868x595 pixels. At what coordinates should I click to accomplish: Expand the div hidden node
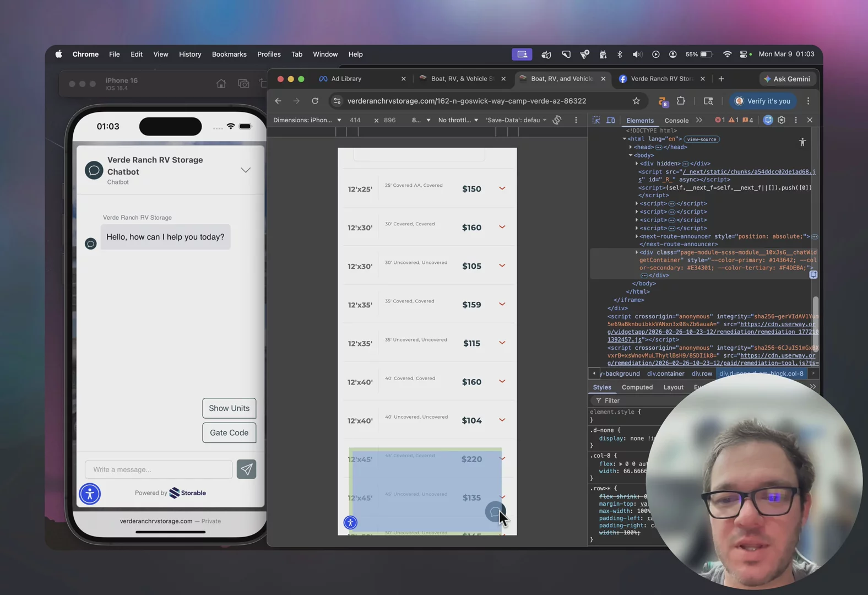tap(637, 164)
